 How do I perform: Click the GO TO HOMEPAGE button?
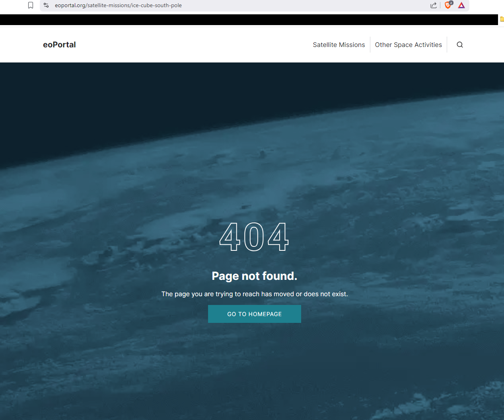coord(255,314)
